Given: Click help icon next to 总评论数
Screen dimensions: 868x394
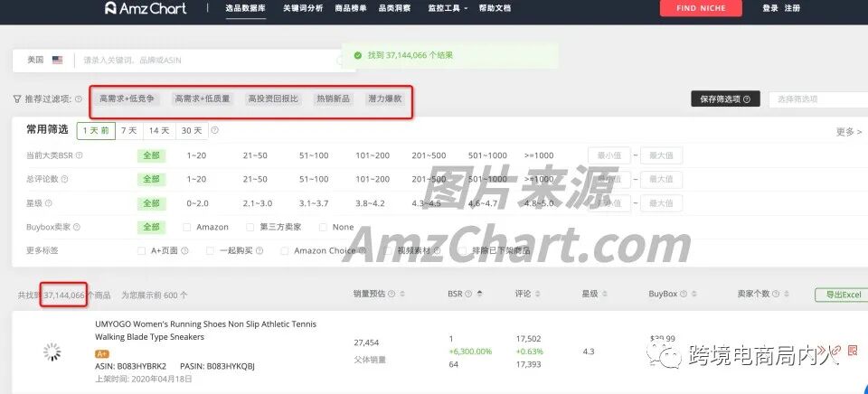Looking at the screenshot, I should point(65,179).
